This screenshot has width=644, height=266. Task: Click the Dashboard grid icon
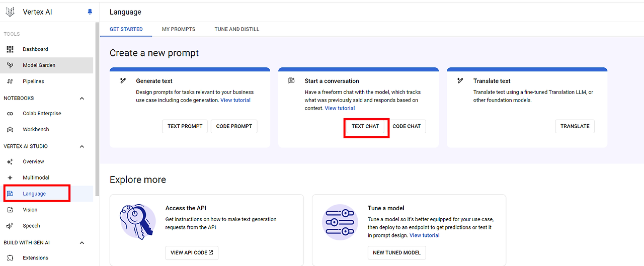coord(10,49)
